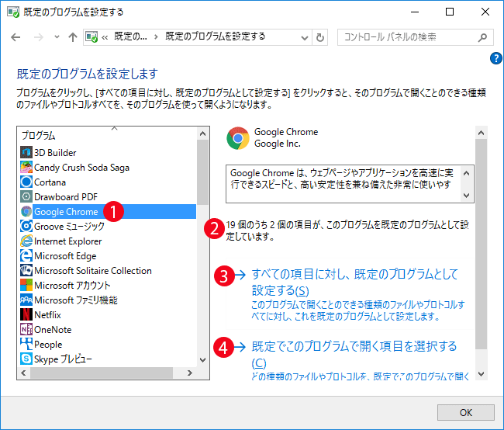Viewport: 504px width, 430px height.
Task: Click the Google Chrome icon in list
Action: click(26, 211)
